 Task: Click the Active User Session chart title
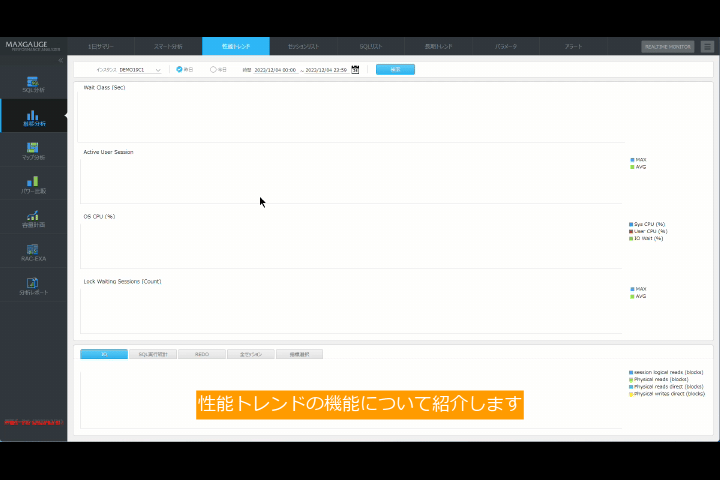108,152
